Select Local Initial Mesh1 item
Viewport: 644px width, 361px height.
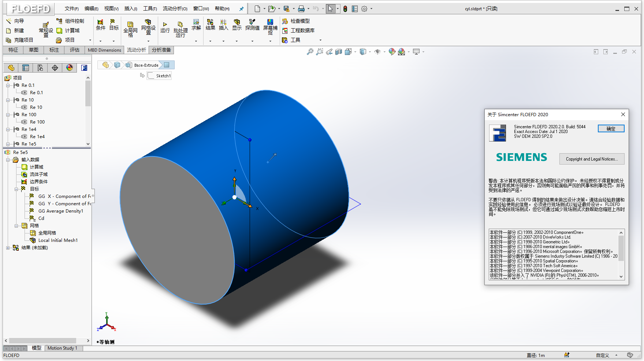(54, 240)
